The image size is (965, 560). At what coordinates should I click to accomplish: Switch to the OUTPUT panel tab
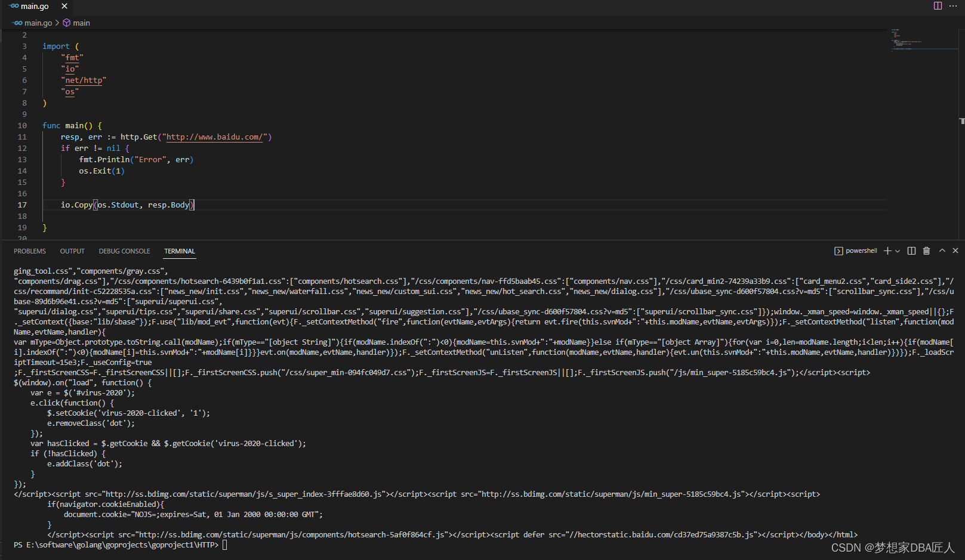72,251
